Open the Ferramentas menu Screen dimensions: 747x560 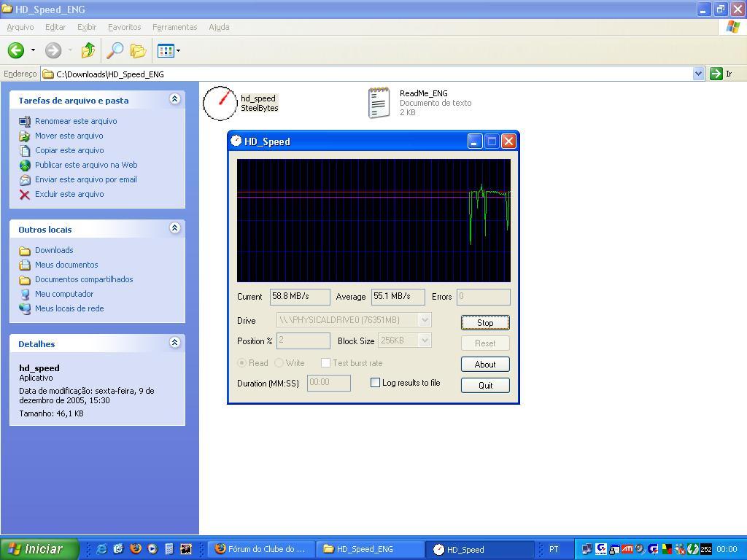(x=175, y=27)
